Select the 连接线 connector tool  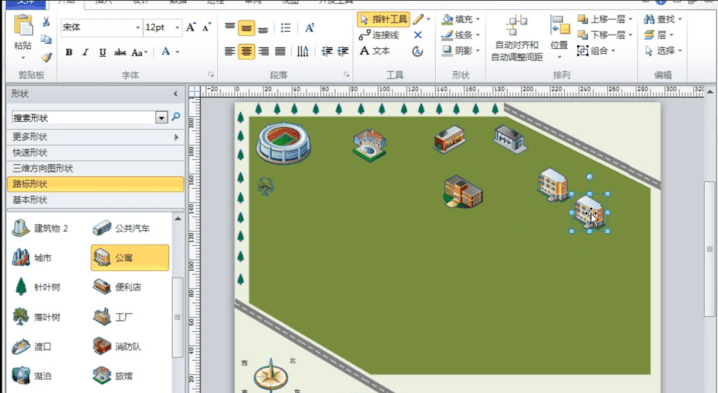pos(379,35)
